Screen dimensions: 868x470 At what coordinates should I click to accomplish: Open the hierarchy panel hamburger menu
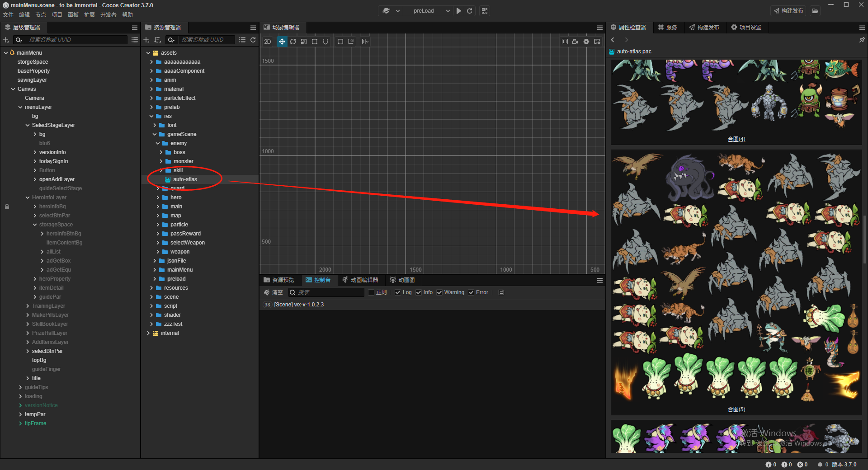coord(135,28)
